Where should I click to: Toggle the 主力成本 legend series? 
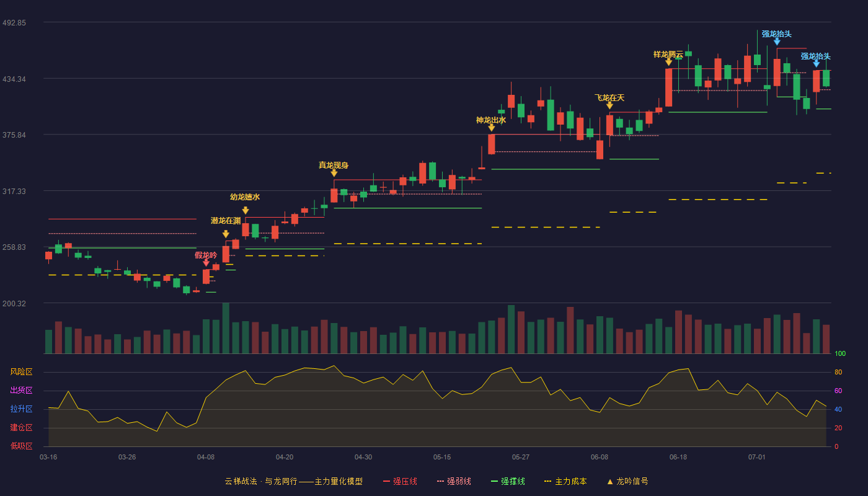[x=565, y=481]
